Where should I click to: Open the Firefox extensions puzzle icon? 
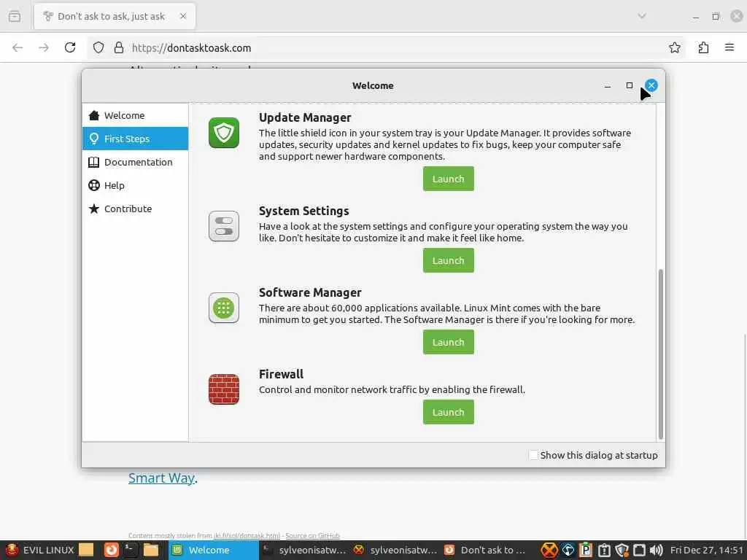(703, 47)
